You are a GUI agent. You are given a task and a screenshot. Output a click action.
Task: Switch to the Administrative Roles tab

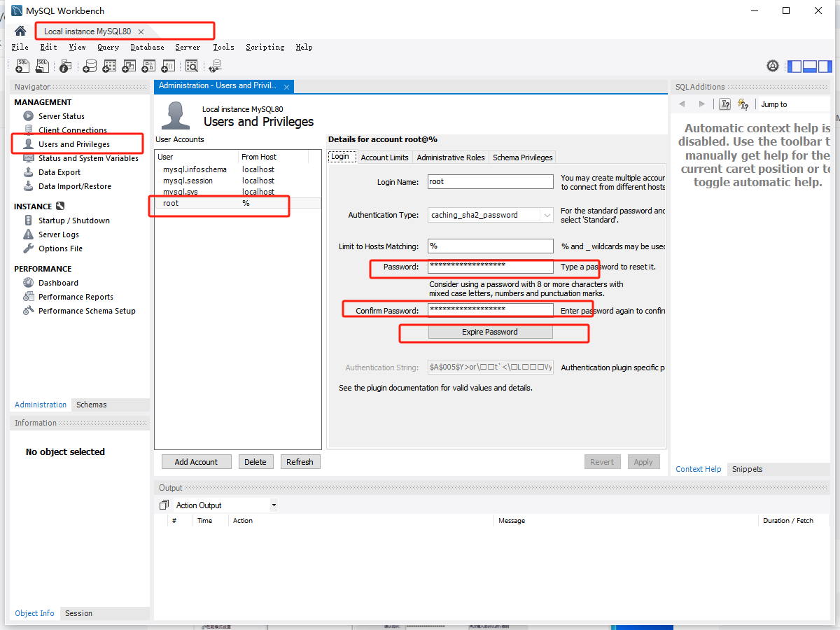click(x=451, y=157)
